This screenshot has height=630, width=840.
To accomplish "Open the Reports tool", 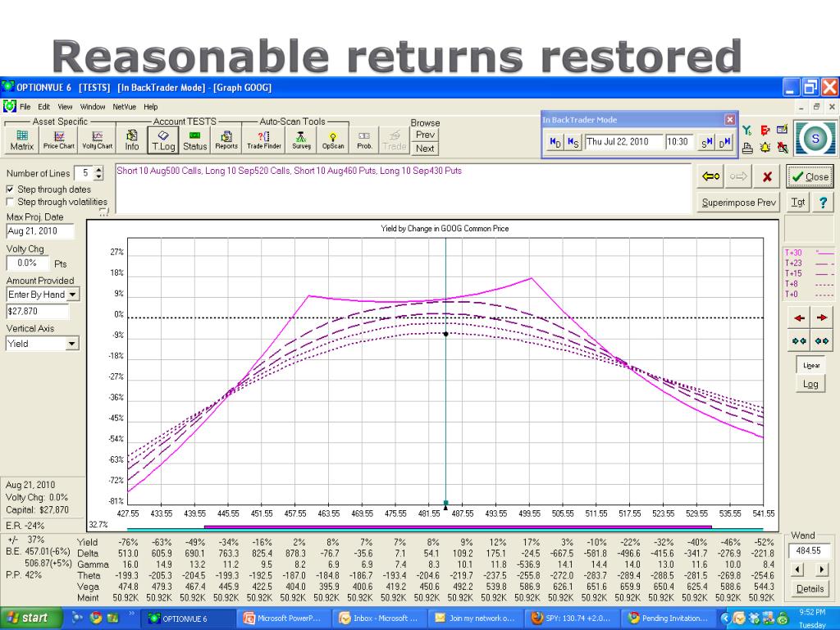I will [226, 139].
